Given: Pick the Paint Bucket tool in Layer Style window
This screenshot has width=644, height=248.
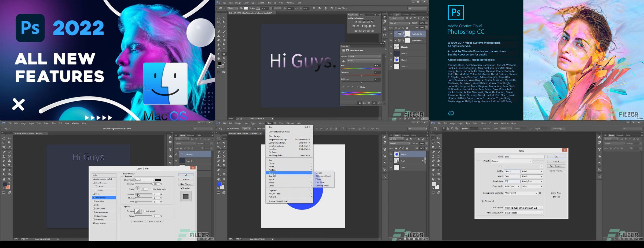Looking at the screenshot, I should [x=9, y=161].
